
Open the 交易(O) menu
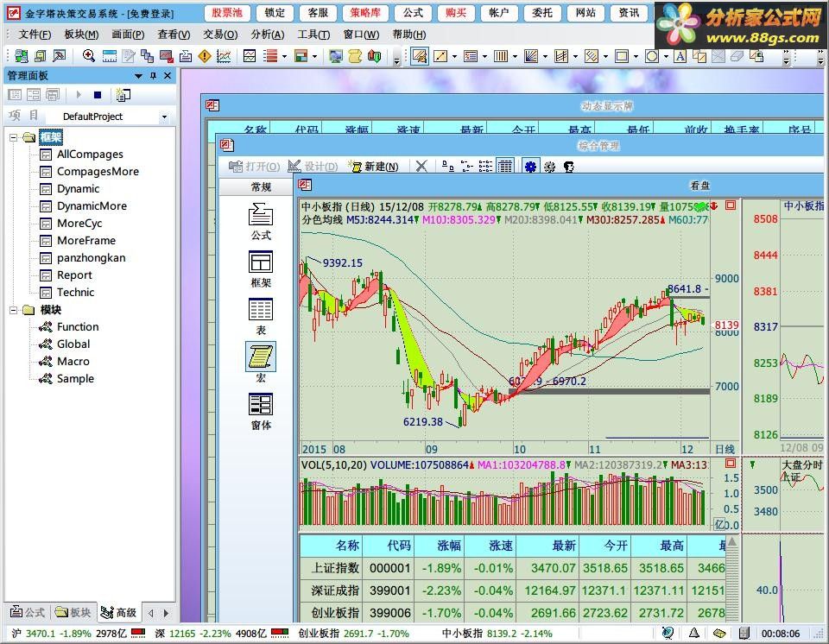220,35
